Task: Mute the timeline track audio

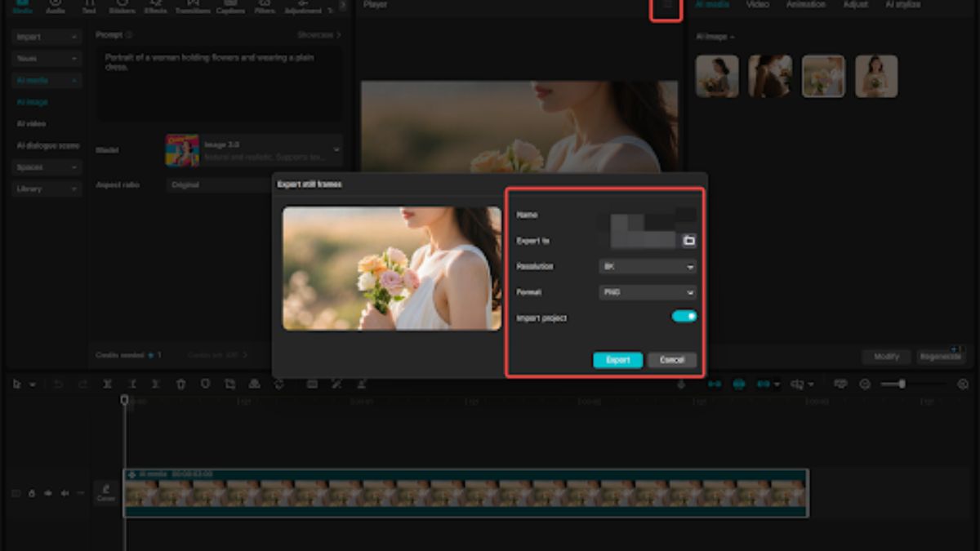Action: click(65, 493)
